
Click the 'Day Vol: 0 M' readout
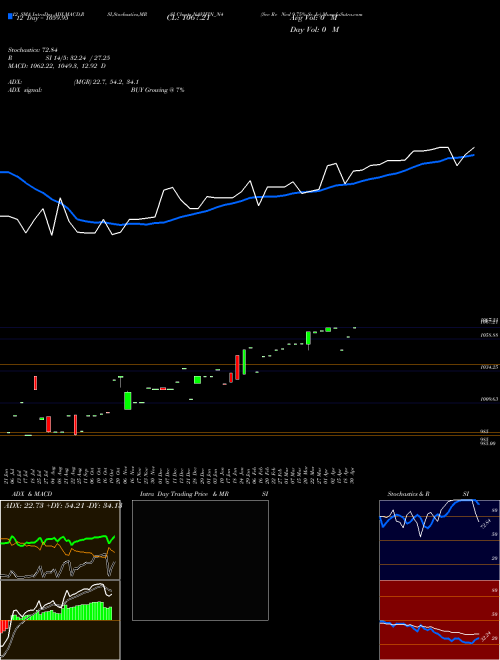[314, 30]
